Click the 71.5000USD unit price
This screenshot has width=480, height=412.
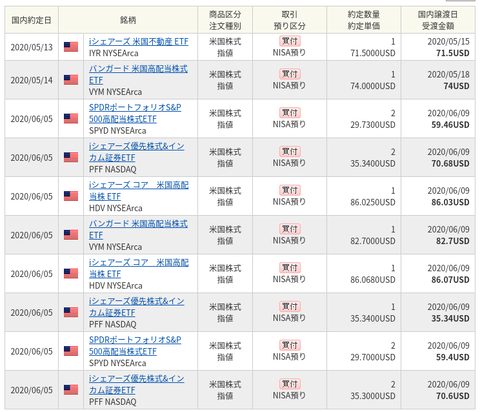(x=373, y=53)
